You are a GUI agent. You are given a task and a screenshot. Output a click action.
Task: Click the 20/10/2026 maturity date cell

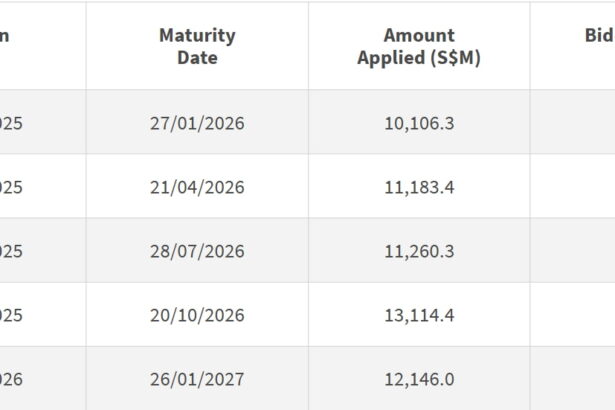tap(197, 315)
